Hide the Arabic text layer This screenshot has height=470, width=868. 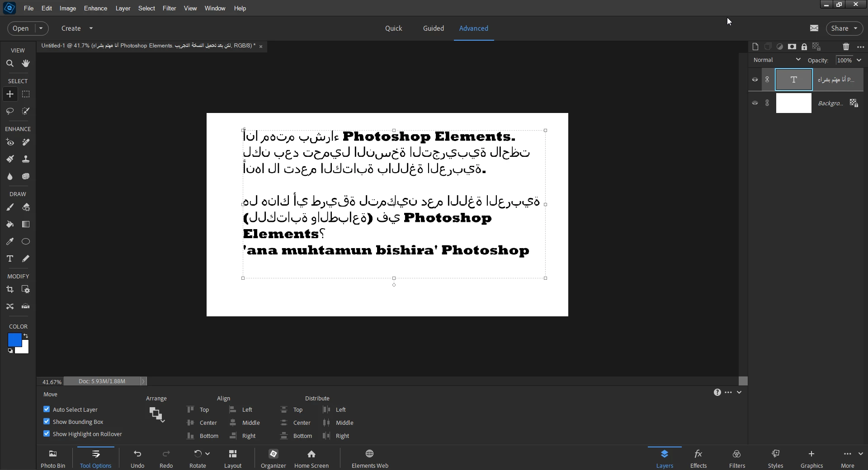[755, 80]
